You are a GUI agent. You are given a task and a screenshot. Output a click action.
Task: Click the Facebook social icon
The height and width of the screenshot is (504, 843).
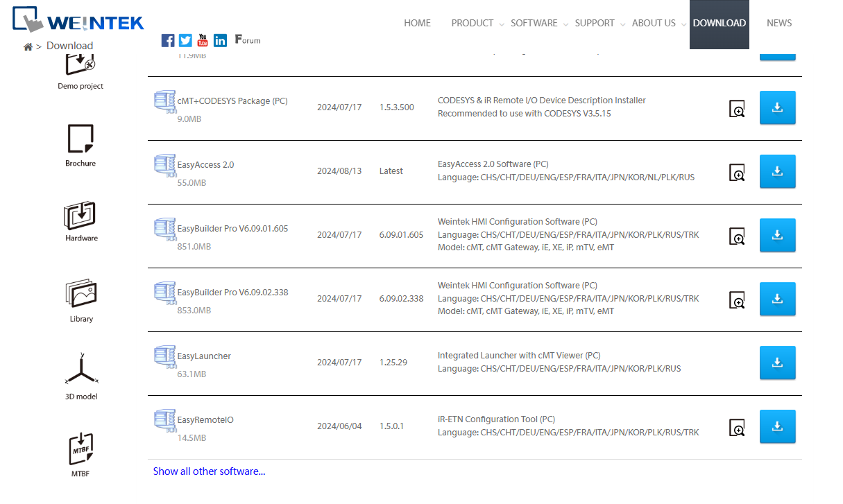[x=168, y=40]
